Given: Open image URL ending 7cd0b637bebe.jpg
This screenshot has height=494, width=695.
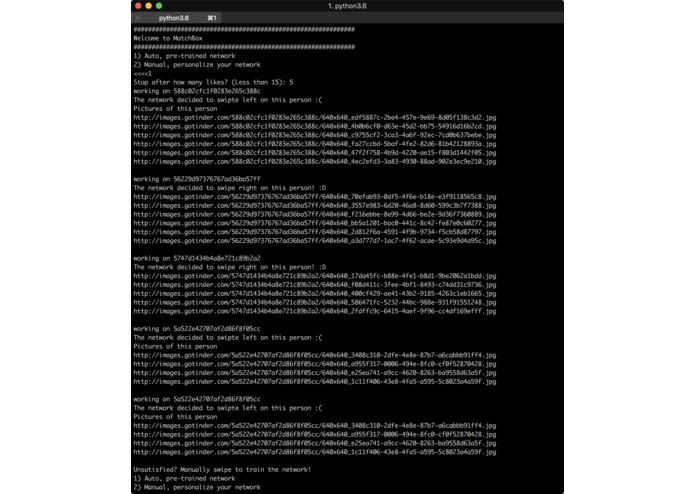Looking at the screenshot, I should 315,135.
